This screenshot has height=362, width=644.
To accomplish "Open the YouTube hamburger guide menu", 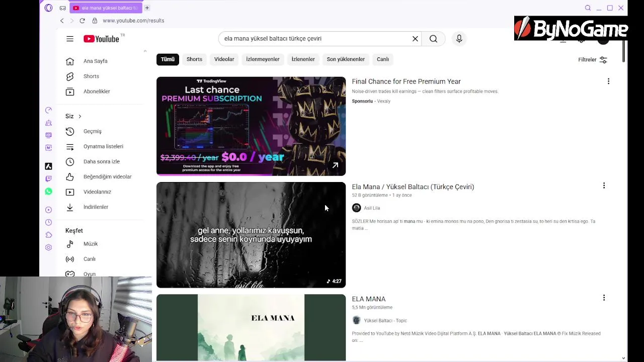I will click(70, 39).
